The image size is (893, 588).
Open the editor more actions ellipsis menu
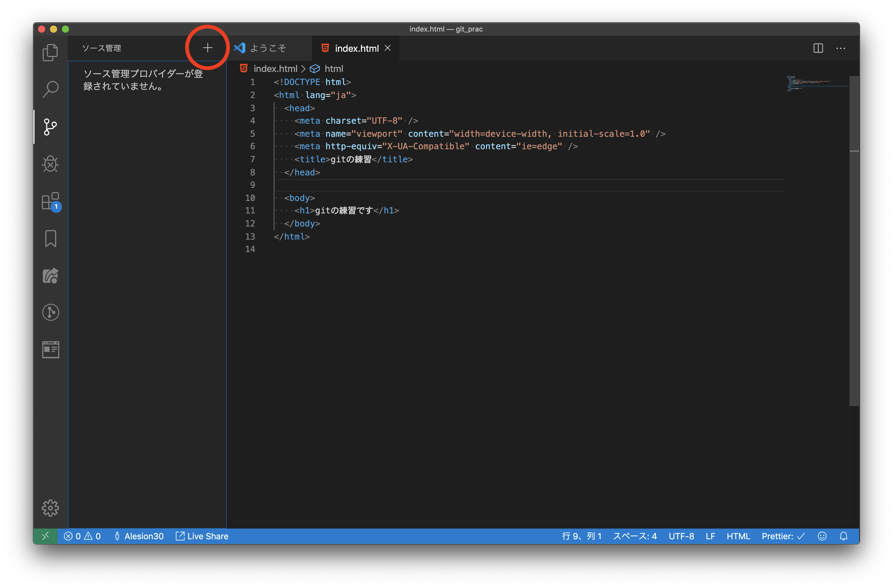pos(840,48)
